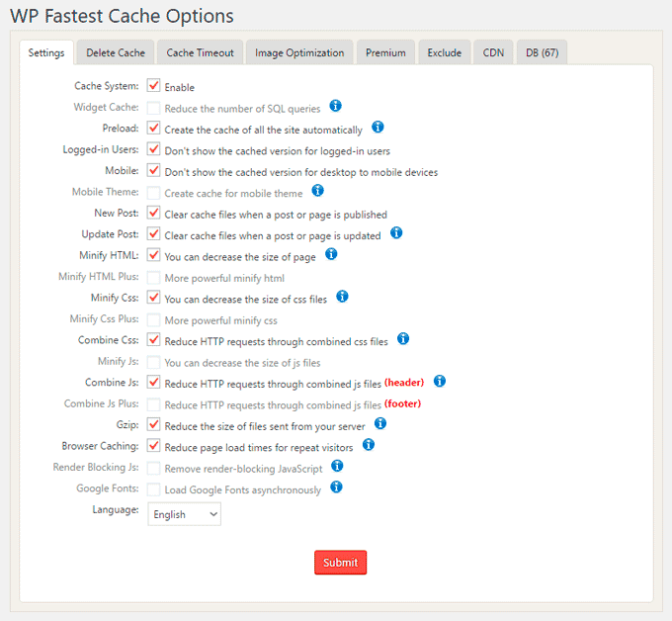Screen dimensions: 672x621
Task: Click the info icon next to Widget Cache
Action: [336, 106]
